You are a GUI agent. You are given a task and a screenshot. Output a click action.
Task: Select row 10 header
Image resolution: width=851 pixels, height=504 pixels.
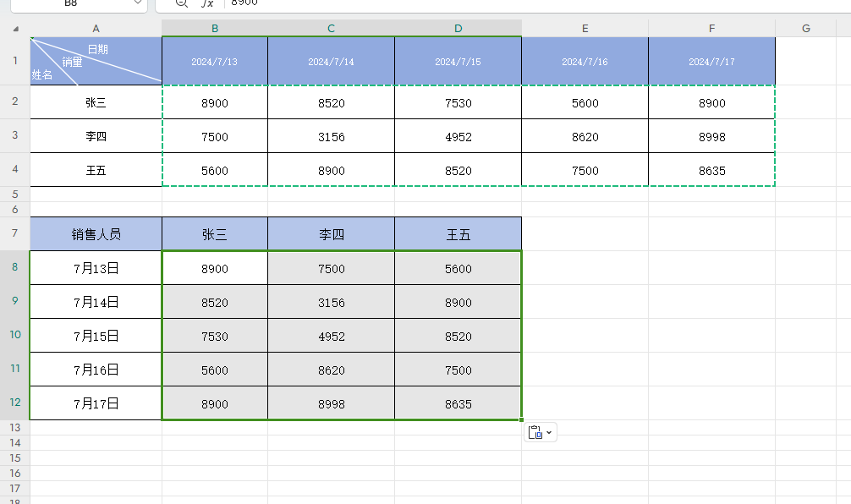pos(15,335)
